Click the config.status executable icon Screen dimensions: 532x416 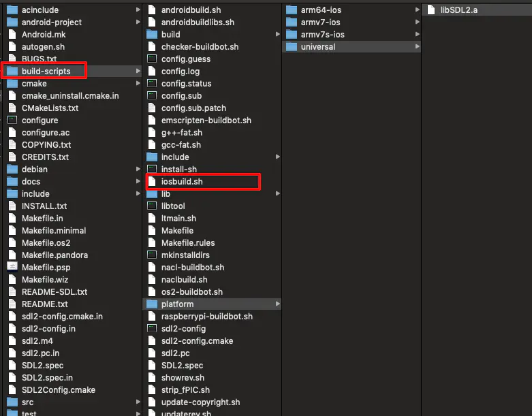click(152, 83)
